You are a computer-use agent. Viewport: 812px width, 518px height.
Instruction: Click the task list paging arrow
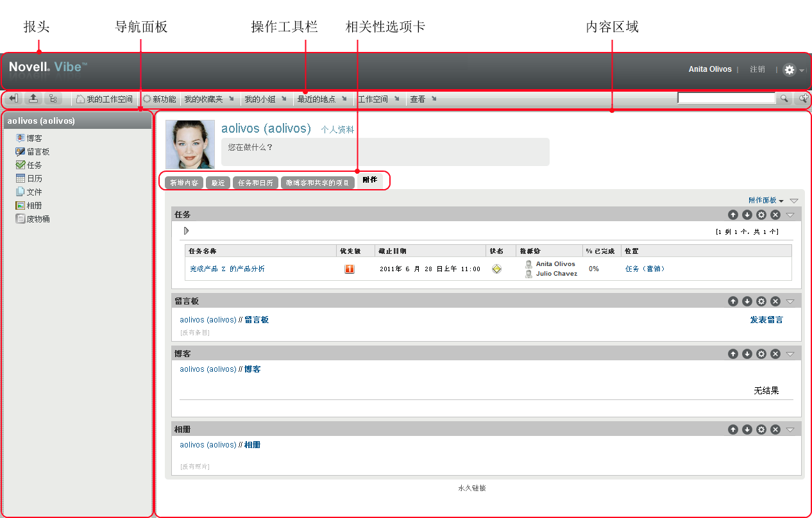[x=186, y=231]
